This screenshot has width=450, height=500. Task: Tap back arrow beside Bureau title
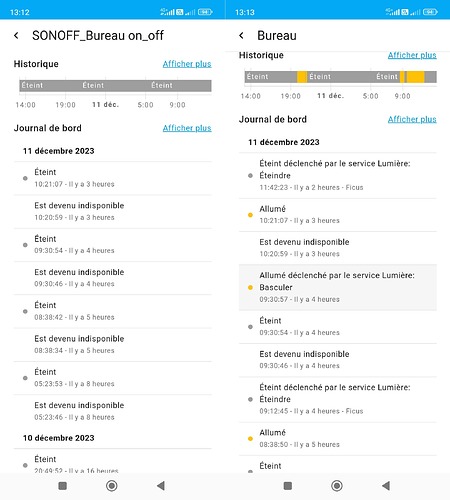[241, 35]
